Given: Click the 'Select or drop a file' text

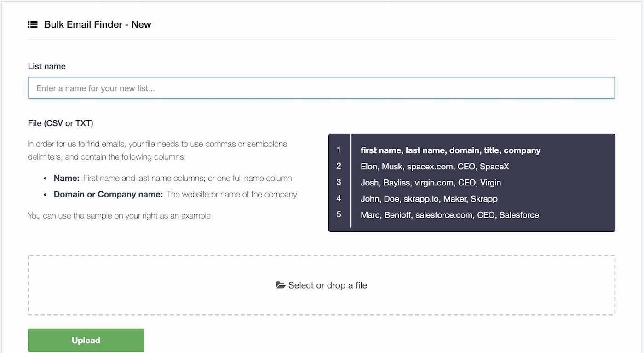Looking at the screenshot, I should (328, 285).
